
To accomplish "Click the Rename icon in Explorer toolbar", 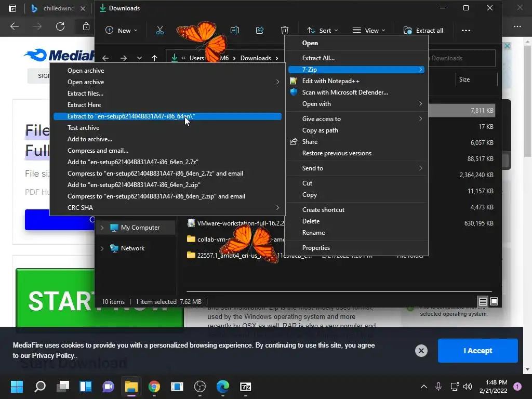I will tap(235, 31).
